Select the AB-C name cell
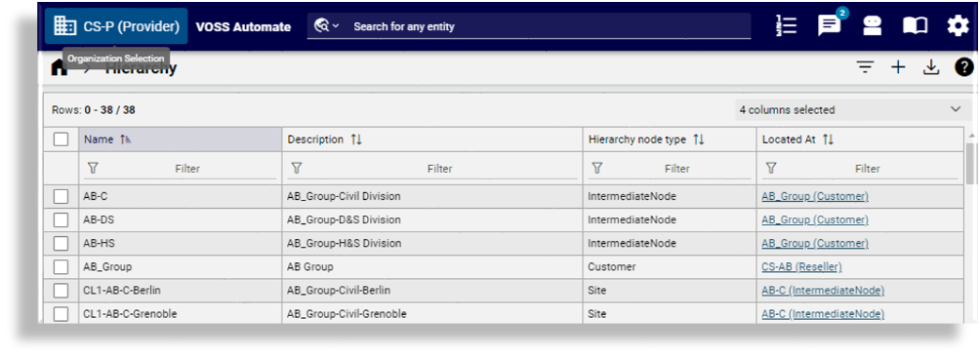 tap(180, 197)
